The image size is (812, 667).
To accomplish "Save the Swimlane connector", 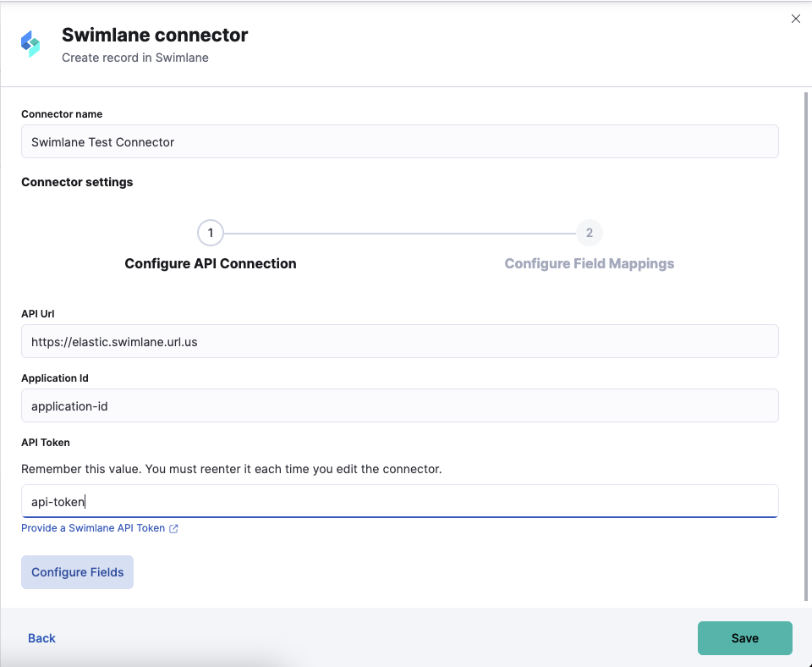I will click(744, 638).
